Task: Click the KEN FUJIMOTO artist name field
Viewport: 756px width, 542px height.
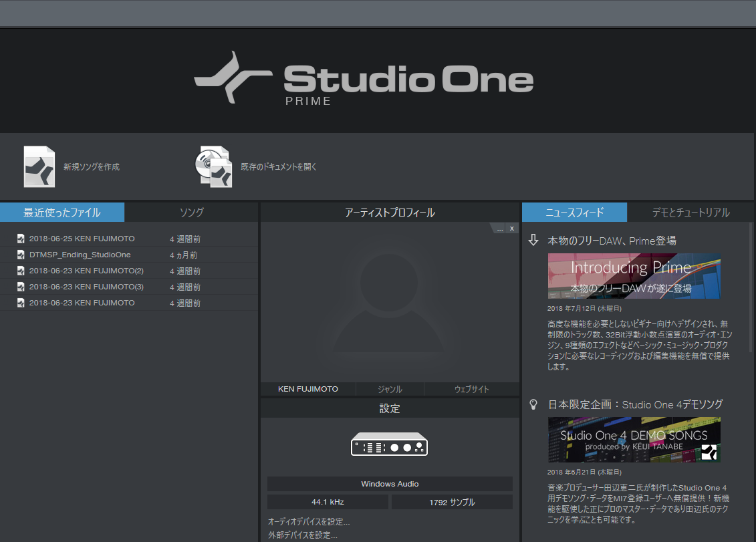Action: 308,389
